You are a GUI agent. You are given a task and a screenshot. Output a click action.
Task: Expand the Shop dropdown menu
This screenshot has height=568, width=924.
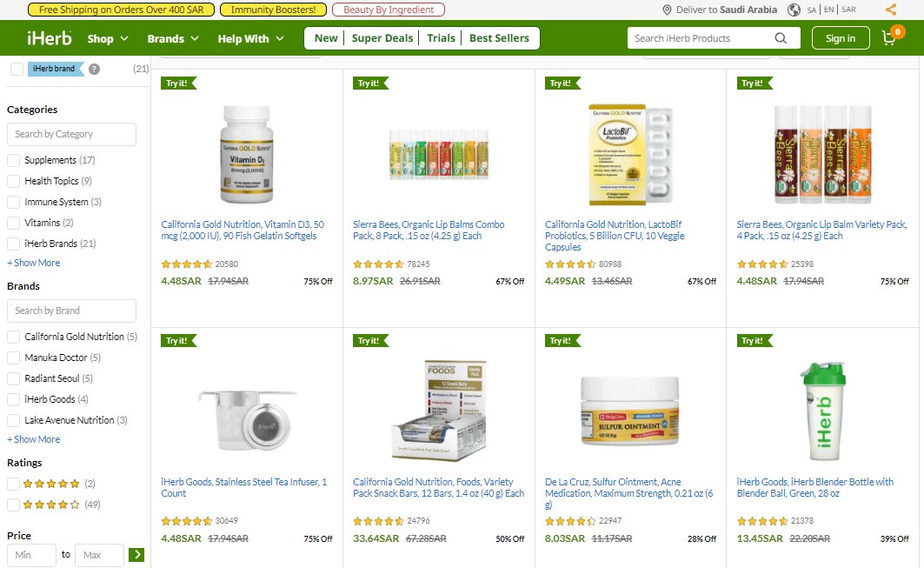tap(108, 38)
